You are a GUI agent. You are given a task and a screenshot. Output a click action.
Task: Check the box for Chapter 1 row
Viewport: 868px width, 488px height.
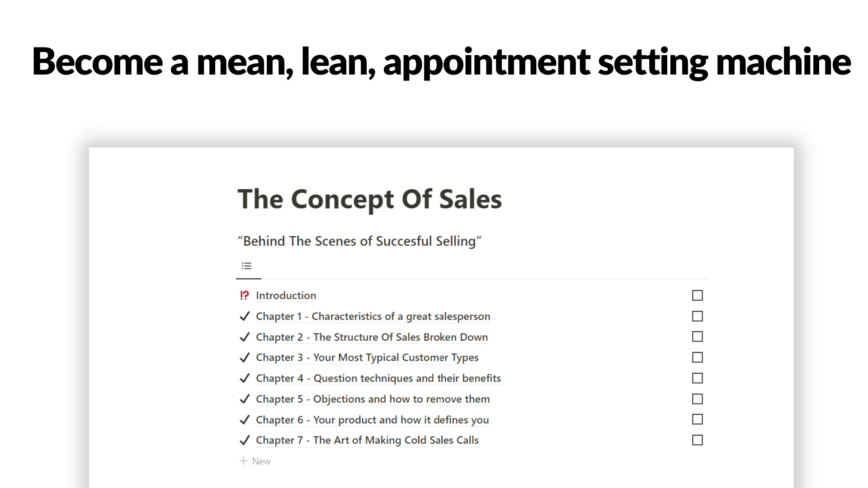pos(698,316)
